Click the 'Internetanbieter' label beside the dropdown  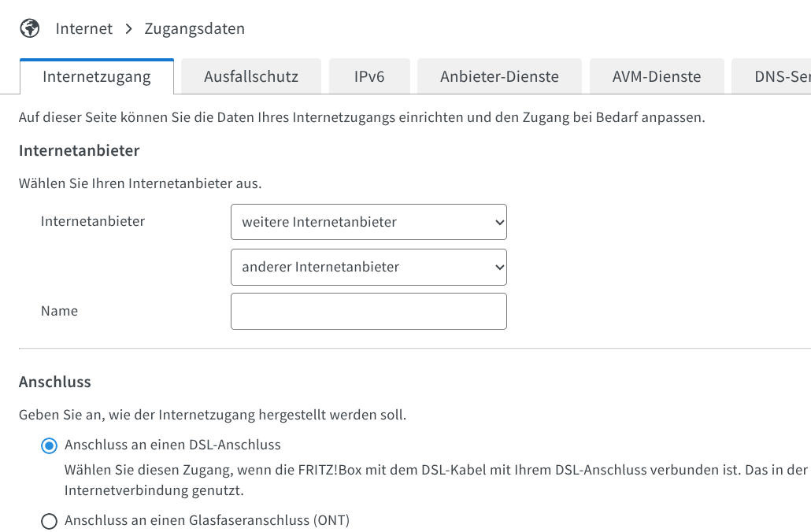tap(93, 221)
